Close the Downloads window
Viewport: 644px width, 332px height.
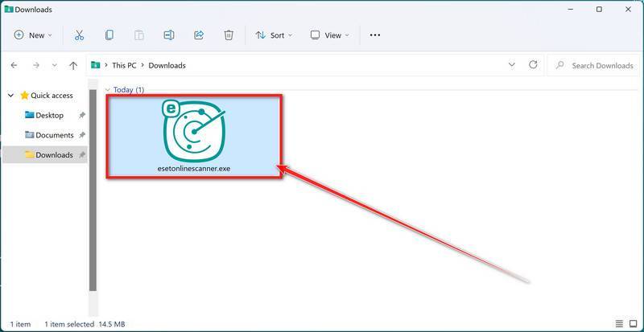click(x=628, y=9)
